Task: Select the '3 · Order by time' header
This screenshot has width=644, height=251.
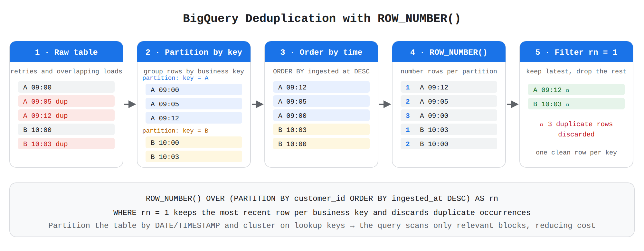Action: pyautogui.click(x=321, y=51)
